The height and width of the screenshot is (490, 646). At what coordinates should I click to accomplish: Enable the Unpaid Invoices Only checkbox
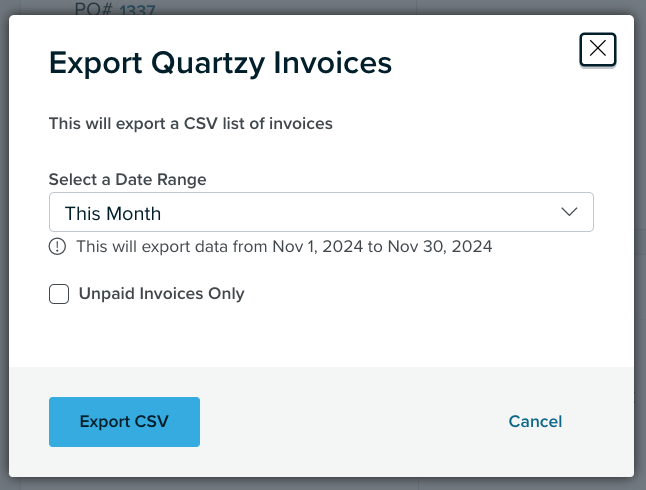(x=59, y=294)
